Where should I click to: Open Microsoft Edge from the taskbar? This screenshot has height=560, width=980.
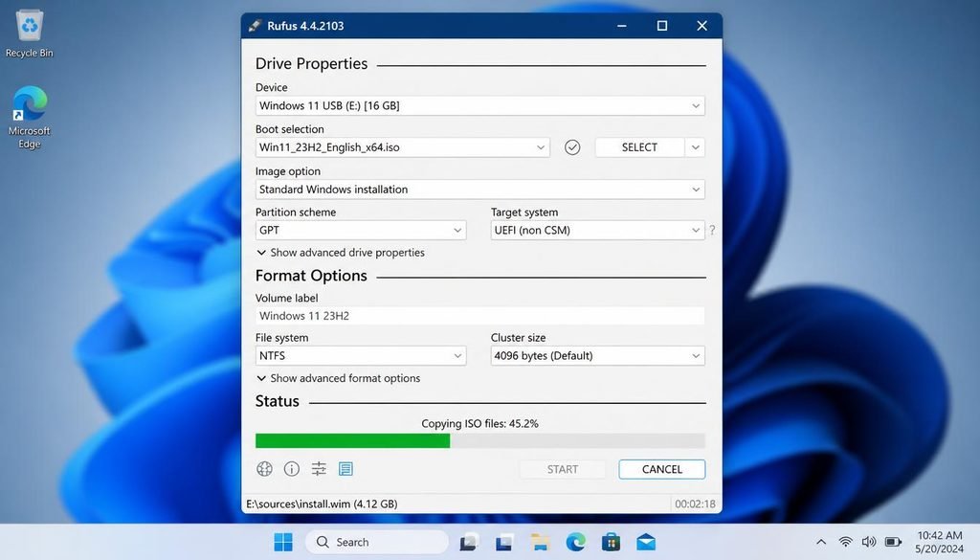pos(575,542)
